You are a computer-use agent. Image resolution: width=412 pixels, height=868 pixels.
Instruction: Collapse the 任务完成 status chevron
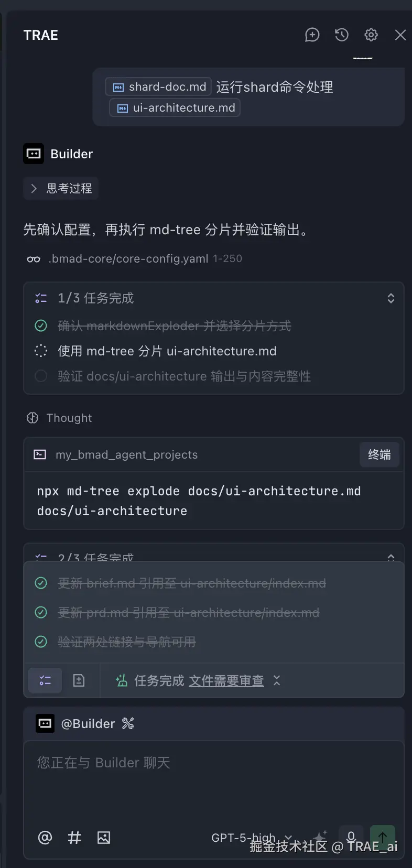[x=277, y=680]
